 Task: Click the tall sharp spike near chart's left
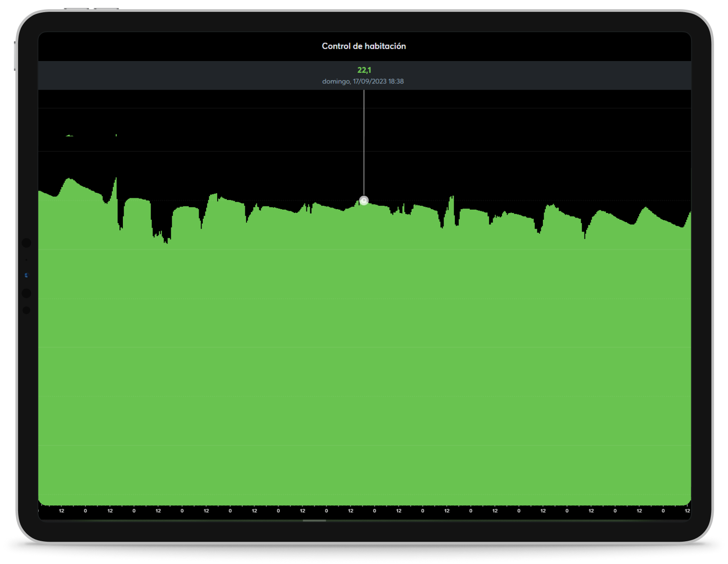pyautogui.click(x=116, y=181)
